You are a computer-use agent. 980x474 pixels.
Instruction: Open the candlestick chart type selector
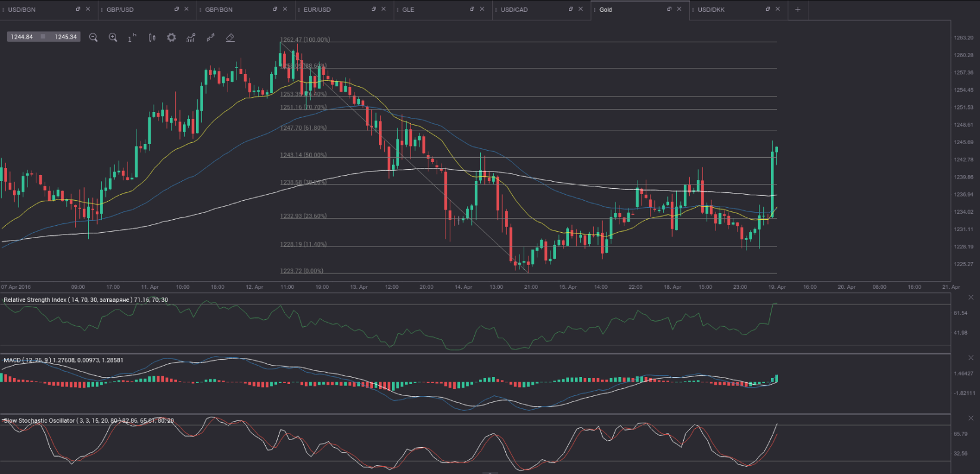[152, 38]
